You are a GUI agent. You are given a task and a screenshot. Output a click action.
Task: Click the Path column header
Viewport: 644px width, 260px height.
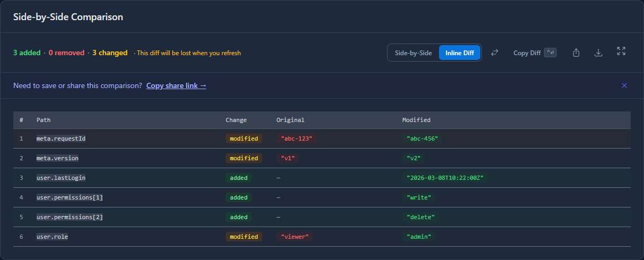pyautogui.click(x=43, y=120)
